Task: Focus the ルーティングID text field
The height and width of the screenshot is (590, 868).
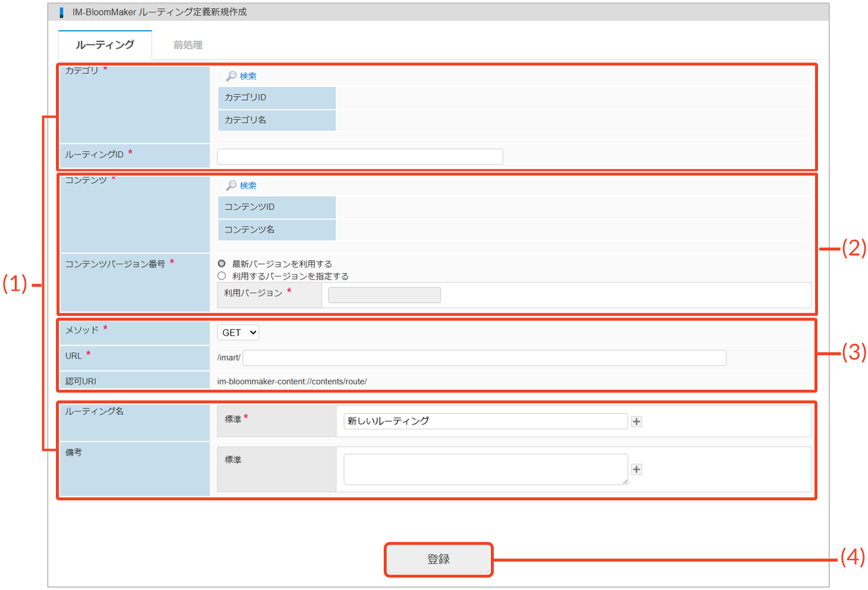Action: 360,156
